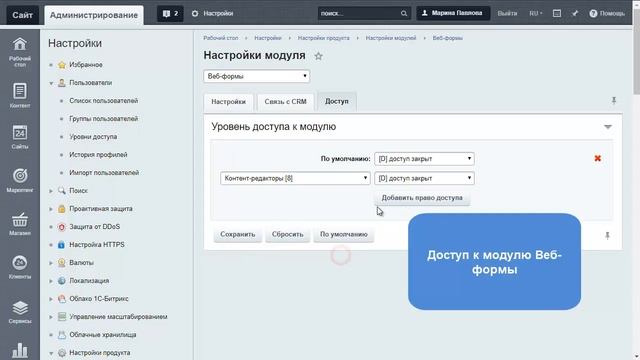Open access level dropdown for Контент-редакторы
Screen dimensions: 640x360
pyautogui.click(x=424, y=178)
